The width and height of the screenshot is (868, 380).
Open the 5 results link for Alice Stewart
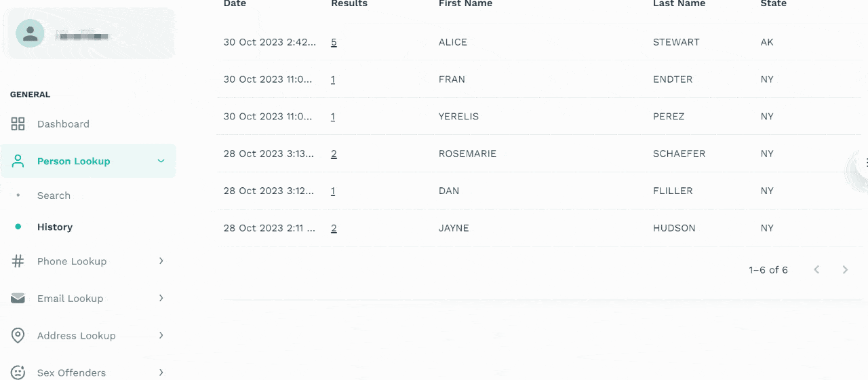coord(334,42)
